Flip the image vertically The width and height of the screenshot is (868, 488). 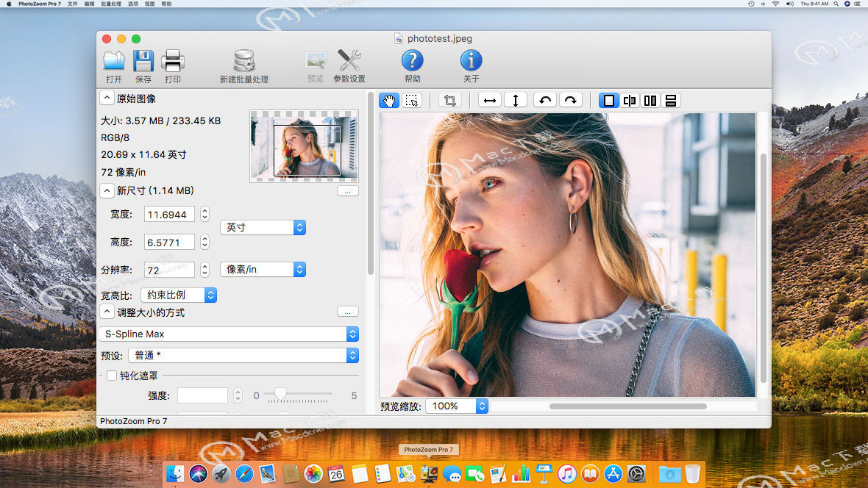(x=516, y=101)
